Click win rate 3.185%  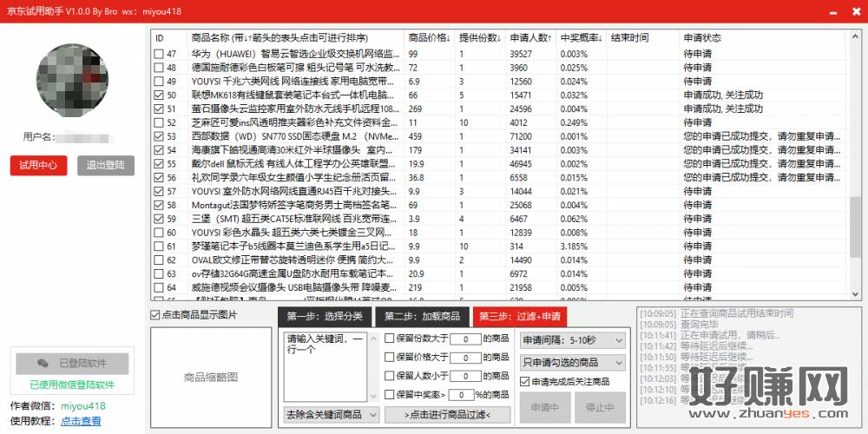pyautogui.click(x=574, y=246)
